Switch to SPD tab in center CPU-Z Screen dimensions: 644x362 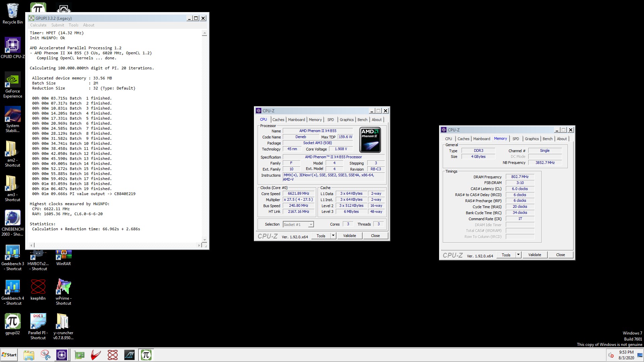tap(330, 120)
